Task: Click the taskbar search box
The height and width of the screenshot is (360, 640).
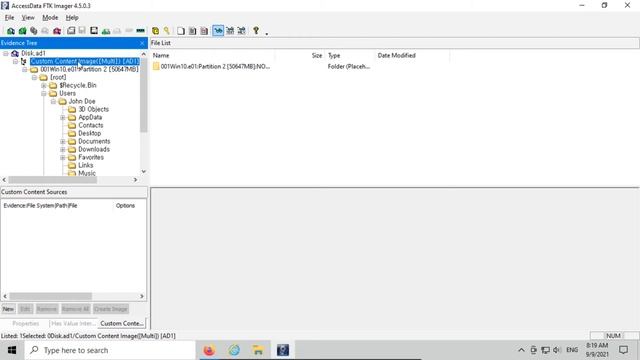Action: coord(110,350)
